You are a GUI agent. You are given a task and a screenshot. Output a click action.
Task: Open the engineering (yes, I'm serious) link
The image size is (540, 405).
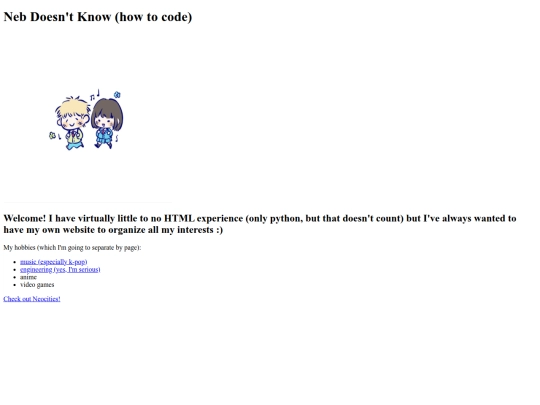(60, 270)
